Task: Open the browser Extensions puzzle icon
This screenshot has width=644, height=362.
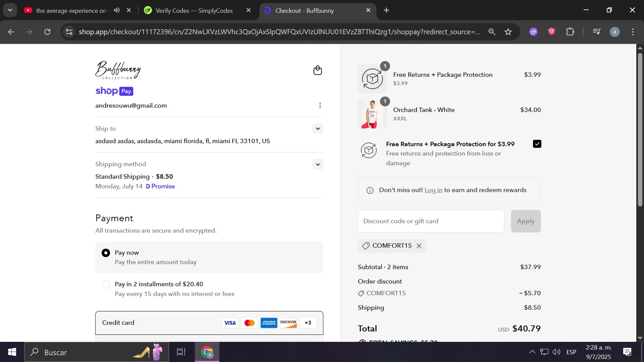Action: (x=570, y=32)
